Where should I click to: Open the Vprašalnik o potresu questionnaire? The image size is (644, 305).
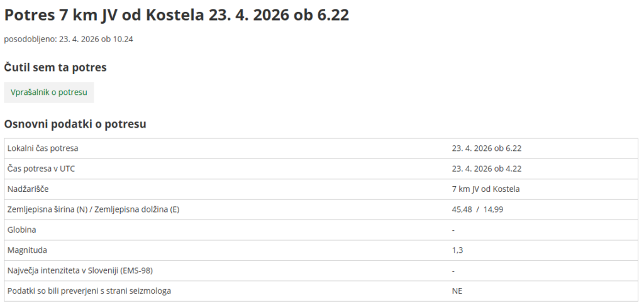48,92
